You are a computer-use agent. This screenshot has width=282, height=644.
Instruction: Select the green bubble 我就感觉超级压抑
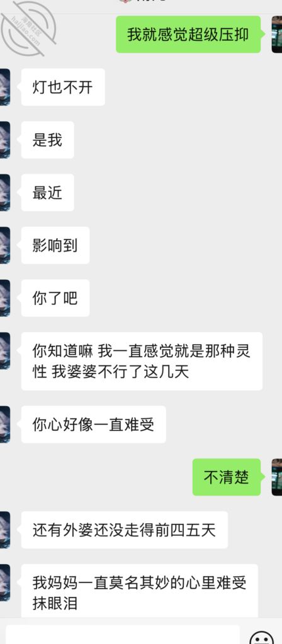point(188,35)
